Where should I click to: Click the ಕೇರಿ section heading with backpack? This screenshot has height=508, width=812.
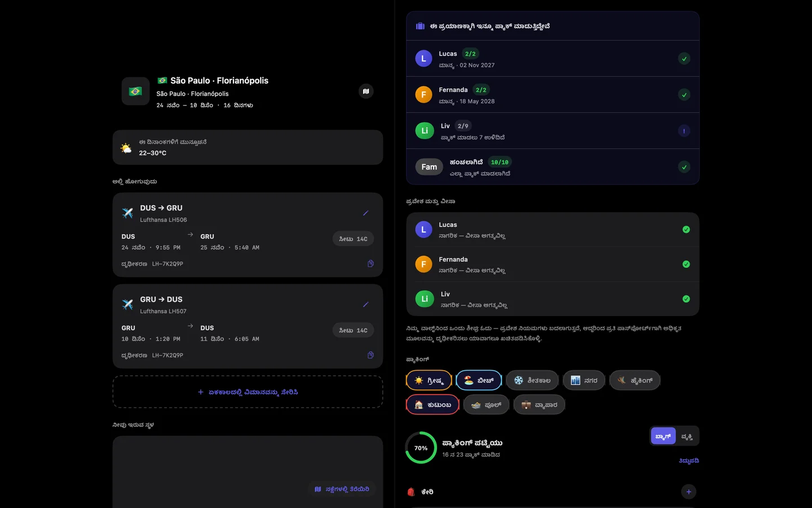pyautogui.click(x=420, y=492)
